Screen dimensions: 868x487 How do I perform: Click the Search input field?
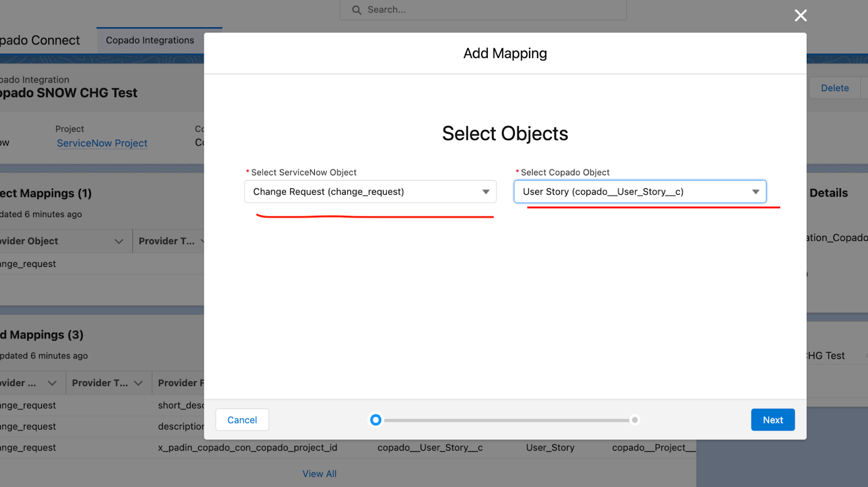pyautogui.click(x=483, y=10)
